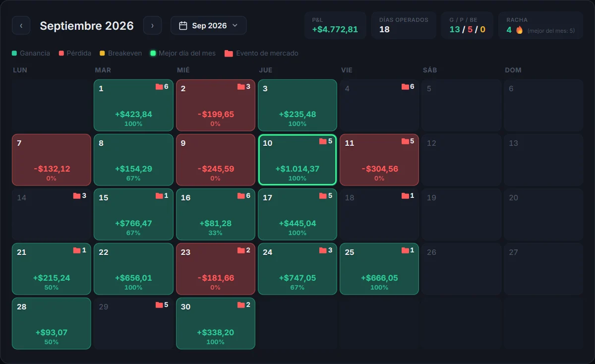
Task: Open the P&L summary card
Action: [x=335, y=25]
